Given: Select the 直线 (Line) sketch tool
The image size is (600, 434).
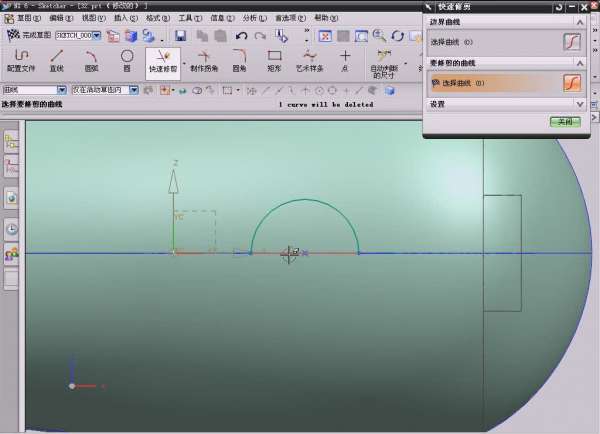Looking at the screenshot, I should [x=57, y=60].
